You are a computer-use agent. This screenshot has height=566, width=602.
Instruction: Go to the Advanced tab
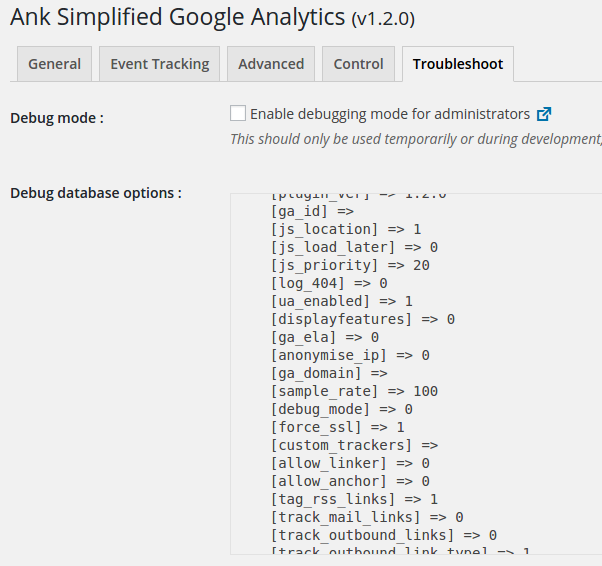click(x=271, y=64)
